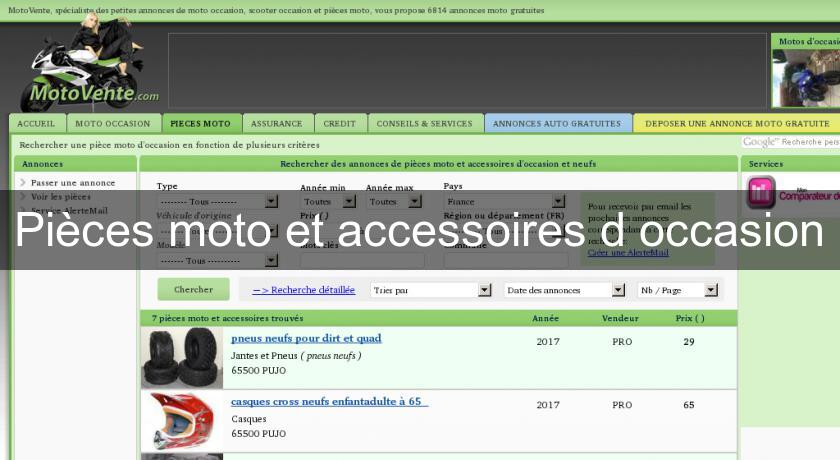
Task: Click the Motos d'occasion photo thumbnail
Action: [806, 78]
